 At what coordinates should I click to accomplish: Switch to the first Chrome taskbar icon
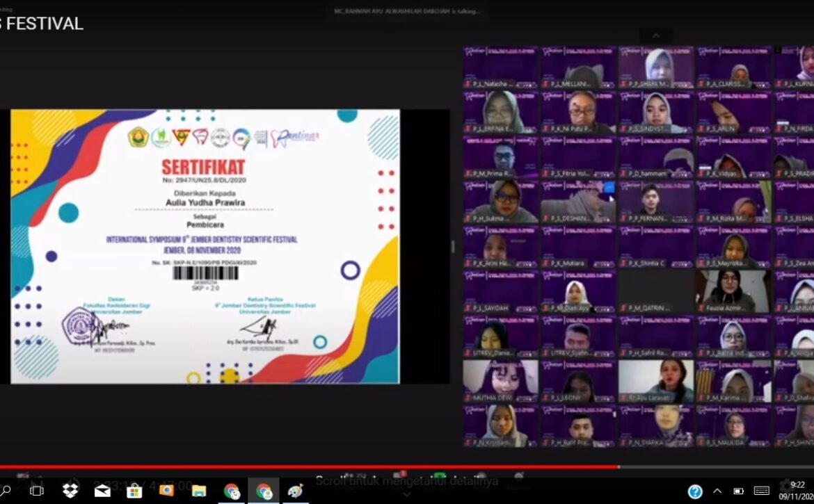click(232, 491)
